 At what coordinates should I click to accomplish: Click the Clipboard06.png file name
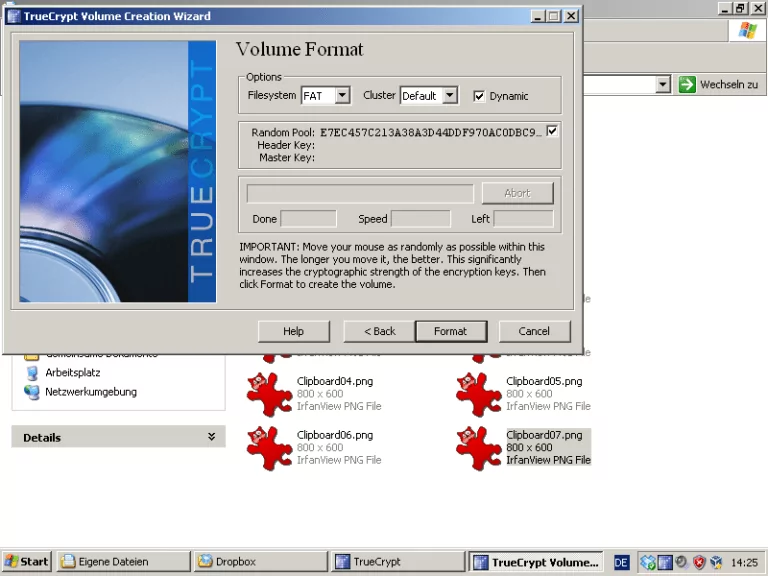(x=335, y=435)
